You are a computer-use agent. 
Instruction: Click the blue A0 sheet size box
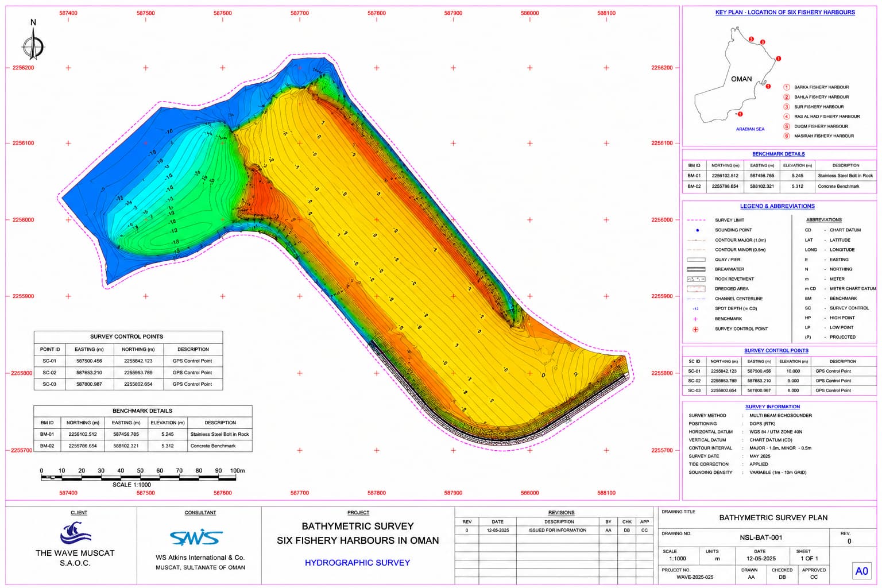(861, 571)
